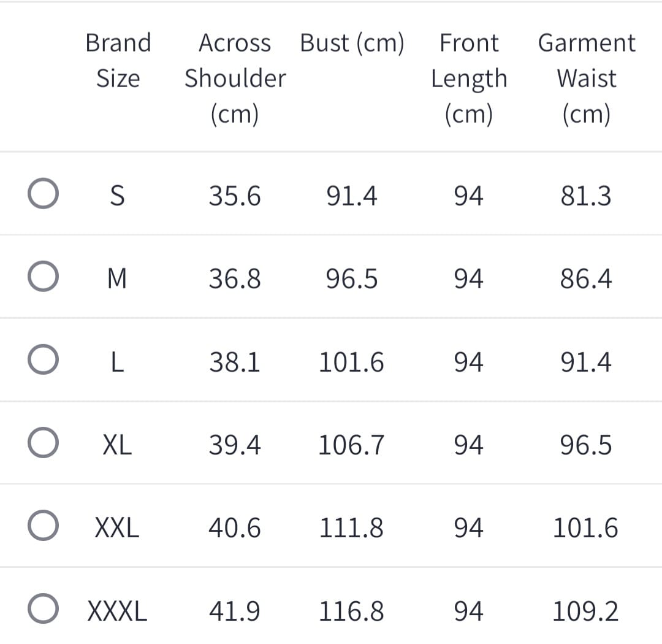Click the 41.9 across shoulder value
Image resolution: width=662 pixels, height=644 pixels.
tap(235, 611)
